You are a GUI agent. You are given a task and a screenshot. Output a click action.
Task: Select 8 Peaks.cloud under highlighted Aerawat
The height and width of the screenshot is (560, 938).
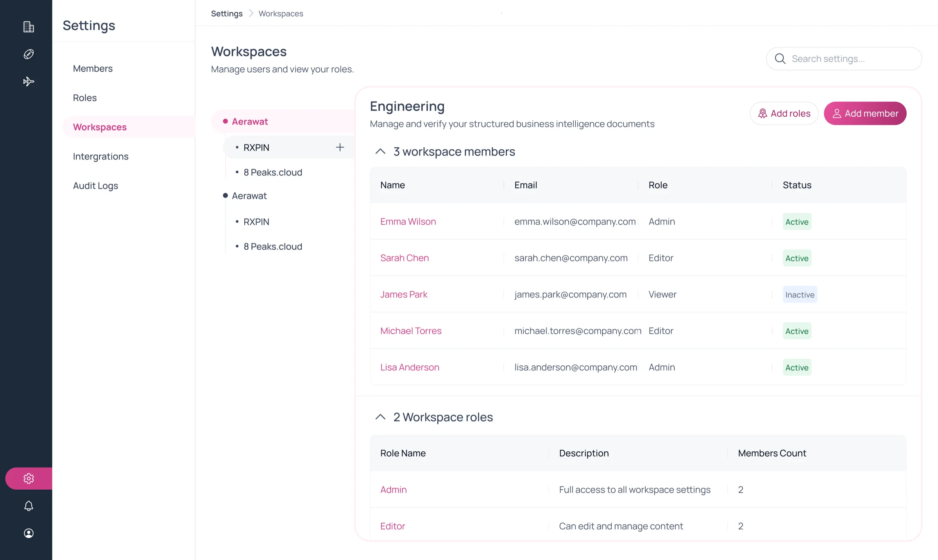click(x=273, y=172)
